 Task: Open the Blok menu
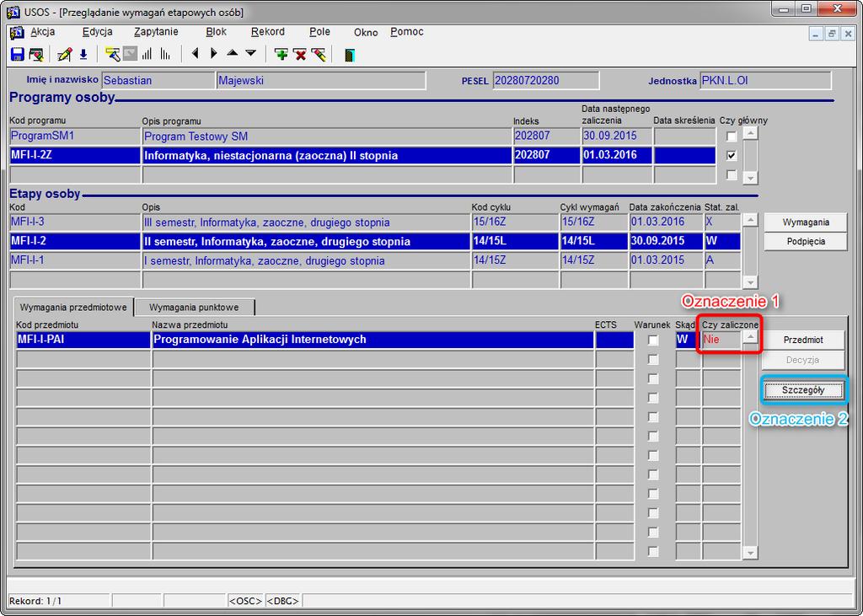click(x=217, y=32)
